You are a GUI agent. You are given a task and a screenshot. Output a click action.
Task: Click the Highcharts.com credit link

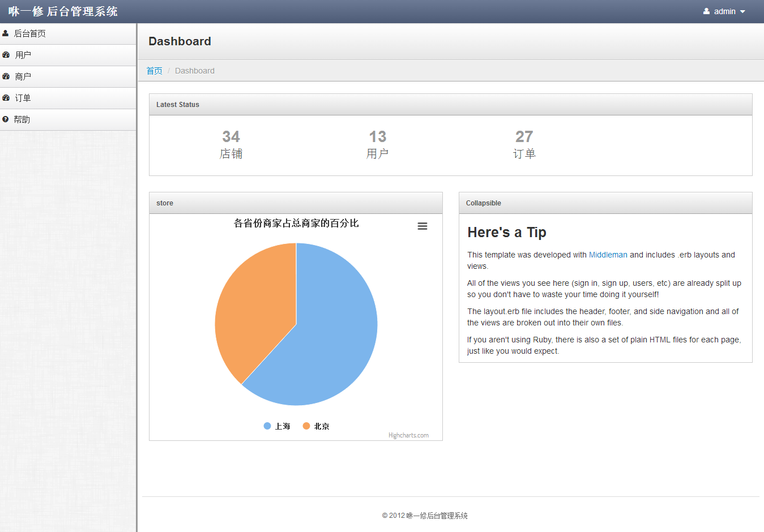tap(408, 435)
